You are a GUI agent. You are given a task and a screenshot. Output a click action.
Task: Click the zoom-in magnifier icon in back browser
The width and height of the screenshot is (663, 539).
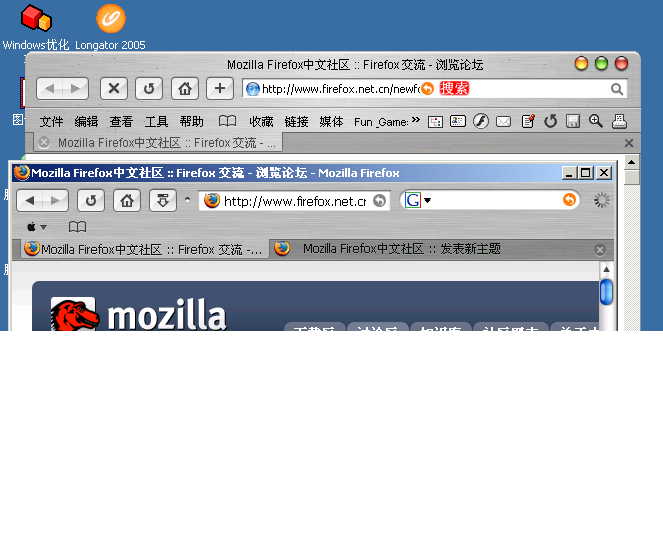[x=596, y=121]
